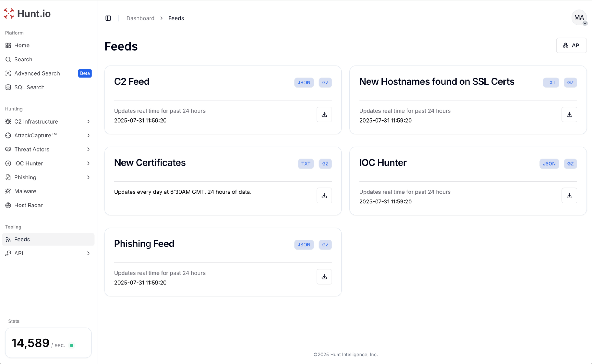This screenshot has width=592, height=364.
Task: Click the IOC Hunter card title
Action: [x=383, y=163]
